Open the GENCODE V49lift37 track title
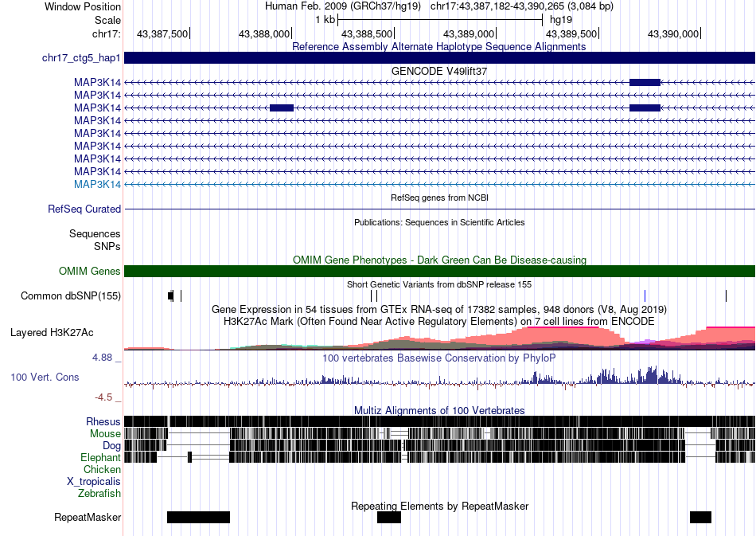Screen dimensions: 756x536 coord(439,71)
